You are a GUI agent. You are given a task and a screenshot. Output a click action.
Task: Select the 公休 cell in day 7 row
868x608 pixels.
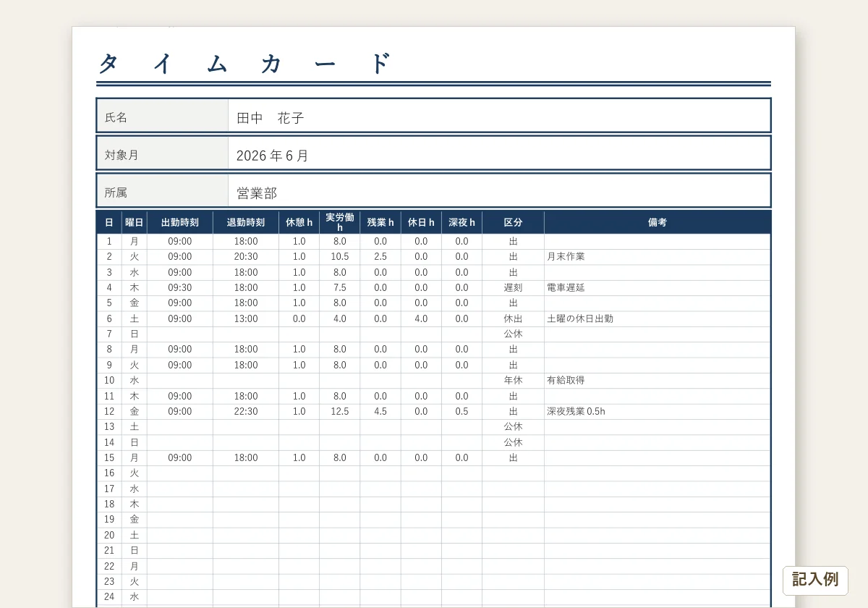[514, 334]
